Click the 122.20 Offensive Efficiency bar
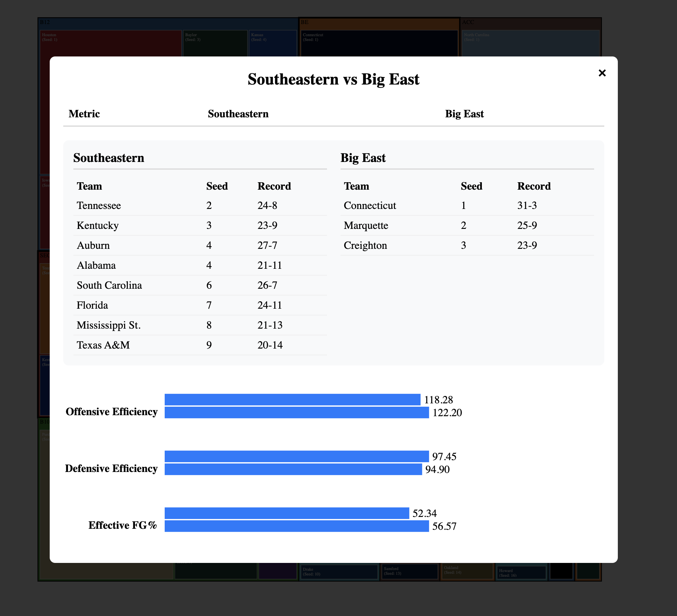 point(296,412)
